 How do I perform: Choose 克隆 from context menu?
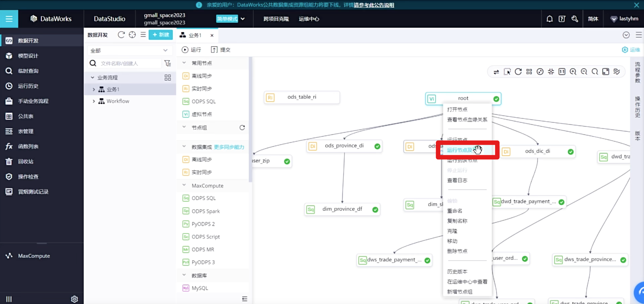452,231
